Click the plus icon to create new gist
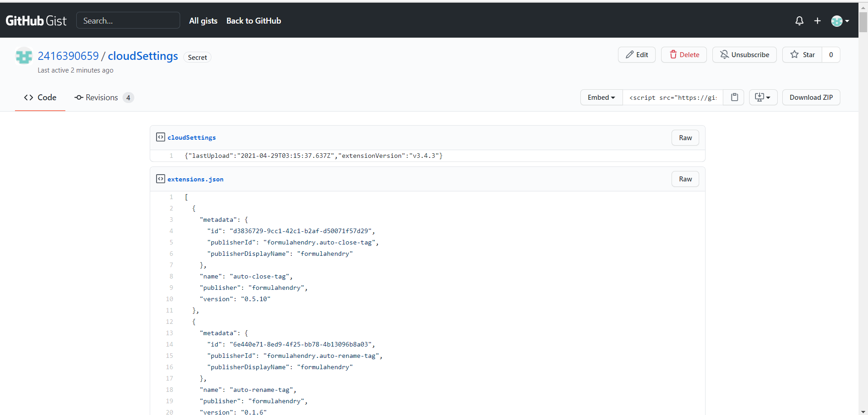868x415 pixels. click(817, 21)
